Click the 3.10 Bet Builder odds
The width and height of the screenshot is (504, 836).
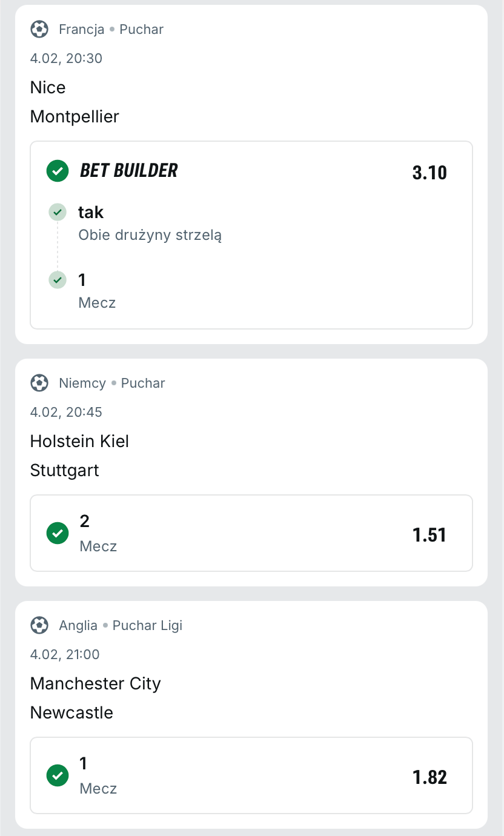429,173
